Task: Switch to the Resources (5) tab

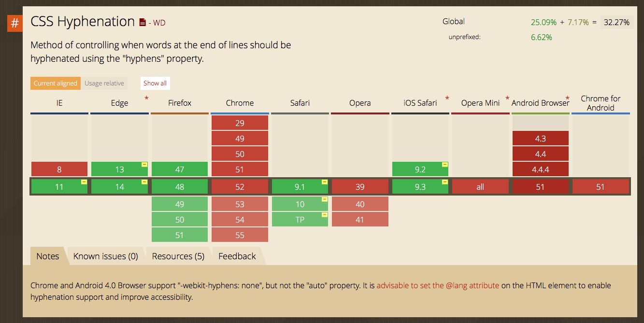Action: pos(178,256)
